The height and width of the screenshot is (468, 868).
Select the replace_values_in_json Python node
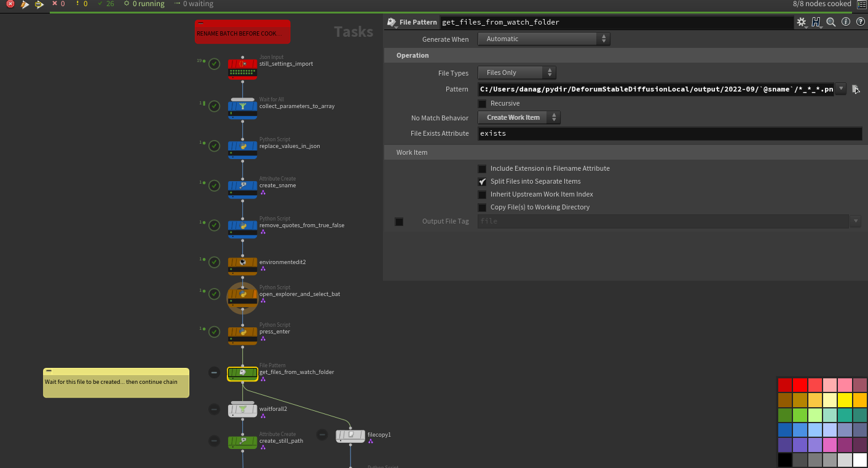[243, 149]
